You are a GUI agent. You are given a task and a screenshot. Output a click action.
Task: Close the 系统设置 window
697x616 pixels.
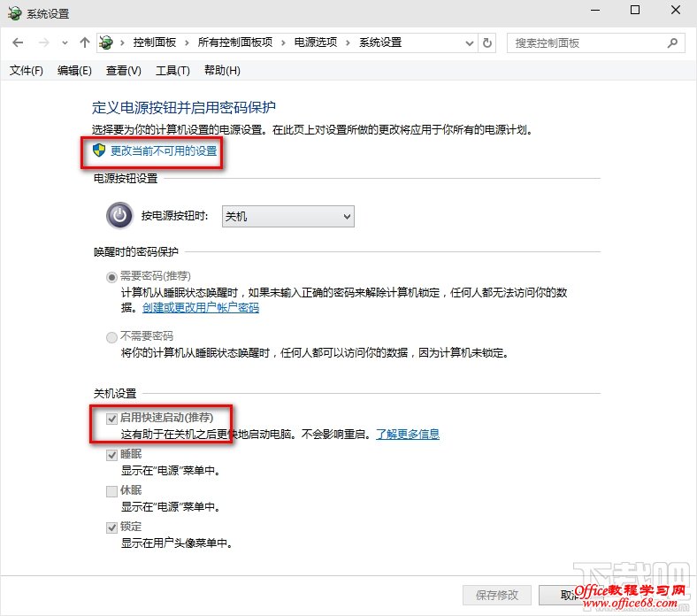click(x=676, y=11)
